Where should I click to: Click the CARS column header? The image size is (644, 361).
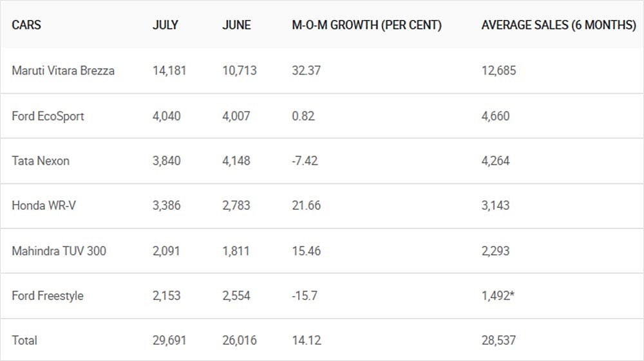[x=26, y=25]
